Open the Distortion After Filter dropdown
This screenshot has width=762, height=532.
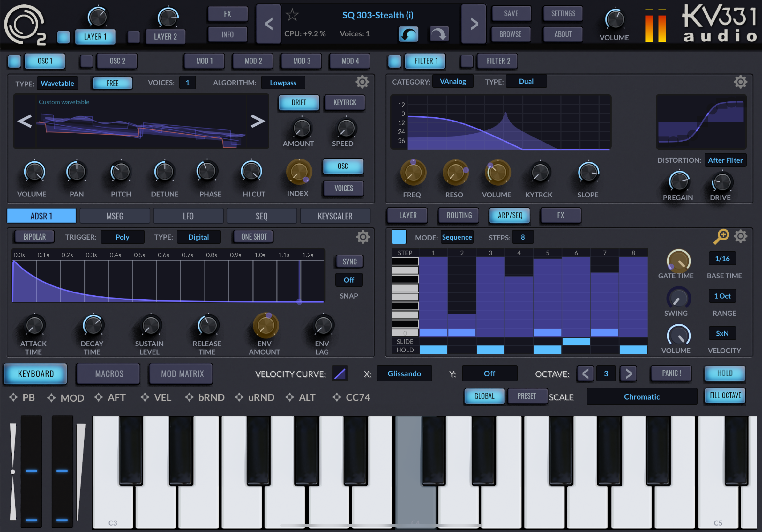(725, 160)
